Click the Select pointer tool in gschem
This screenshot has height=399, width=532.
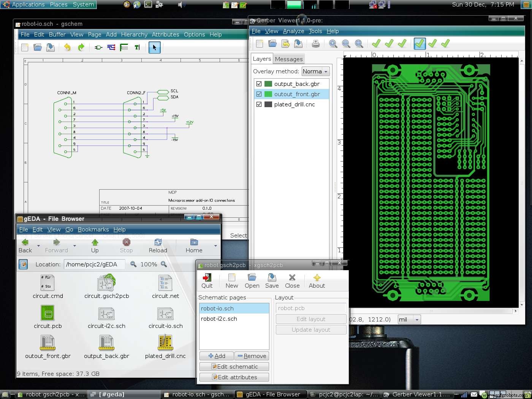[154, 47]
